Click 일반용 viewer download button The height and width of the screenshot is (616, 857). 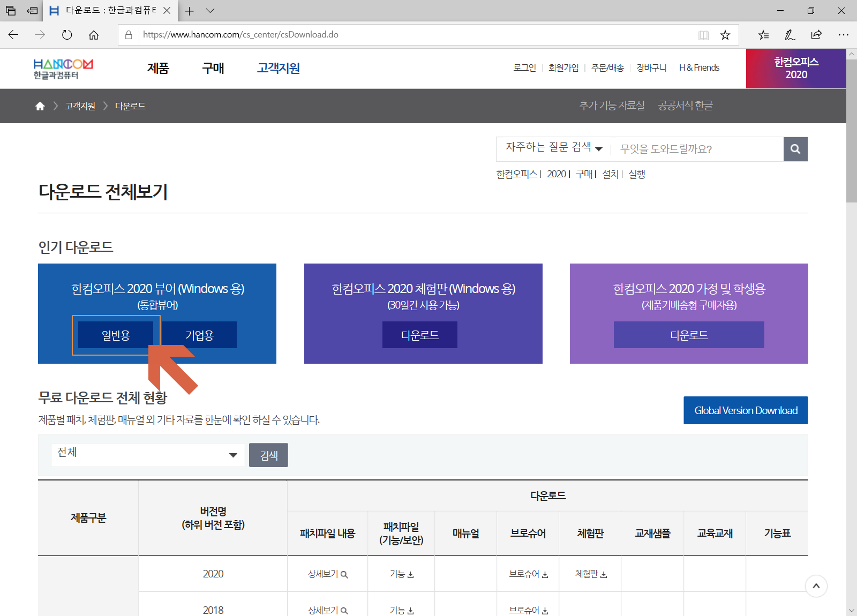[x=116, y=335]
